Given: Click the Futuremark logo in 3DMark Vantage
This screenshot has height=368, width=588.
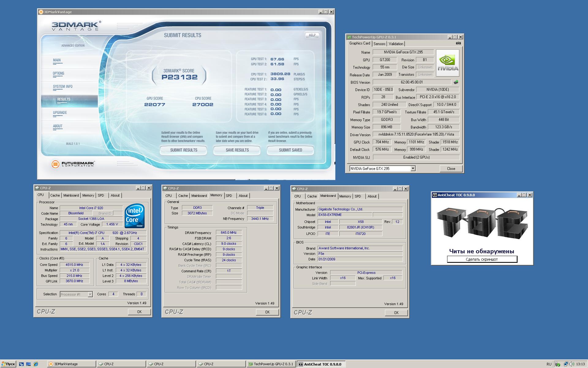Looking at the screenshot, I should pyautogui.click(x=73, y=164).
